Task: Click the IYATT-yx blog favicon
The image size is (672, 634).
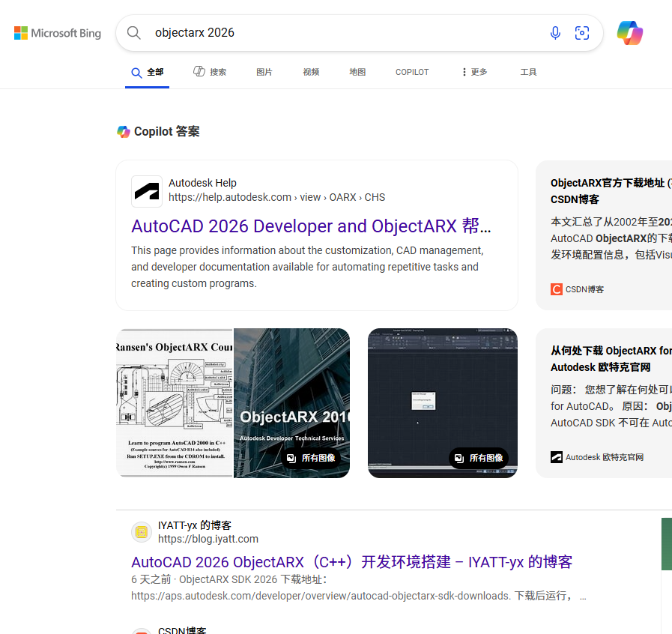Action: pyautogui.click(x=142, y=532)
